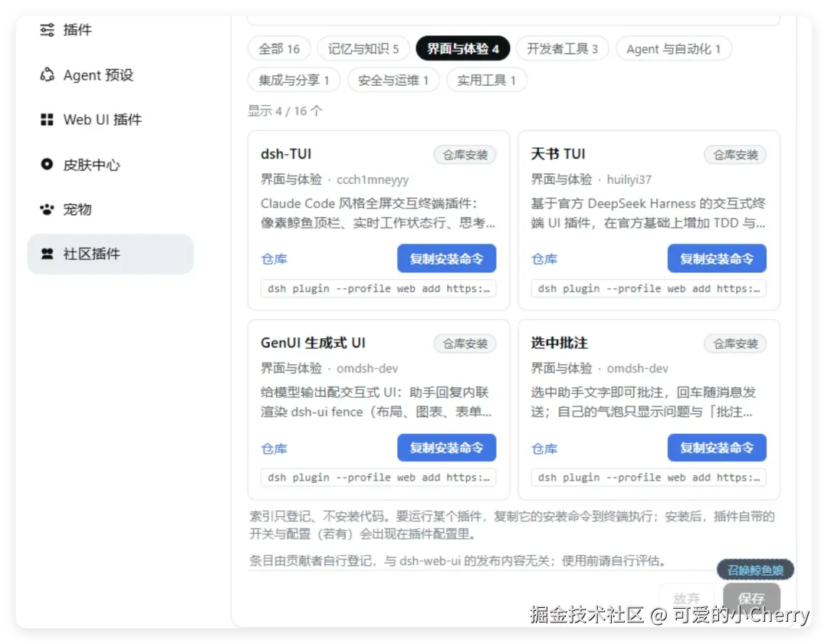Filter by Agent 与自动化 1
This screenshot has height=644, width=828.
click(673, 49)
